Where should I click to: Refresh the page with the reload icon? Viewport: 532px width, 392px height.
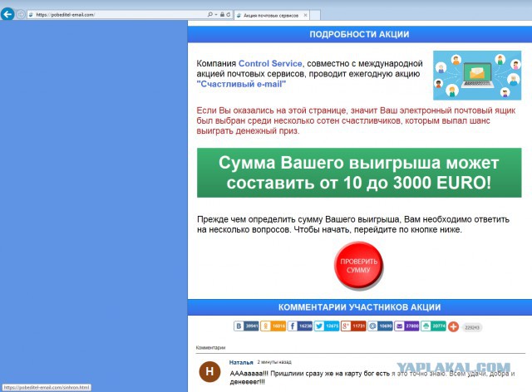coord(229,14)
